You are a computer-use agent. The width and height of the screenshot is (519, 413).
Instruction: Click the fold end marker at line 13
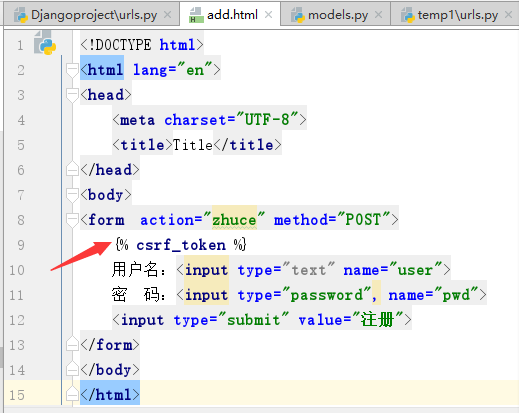point(72,344)
